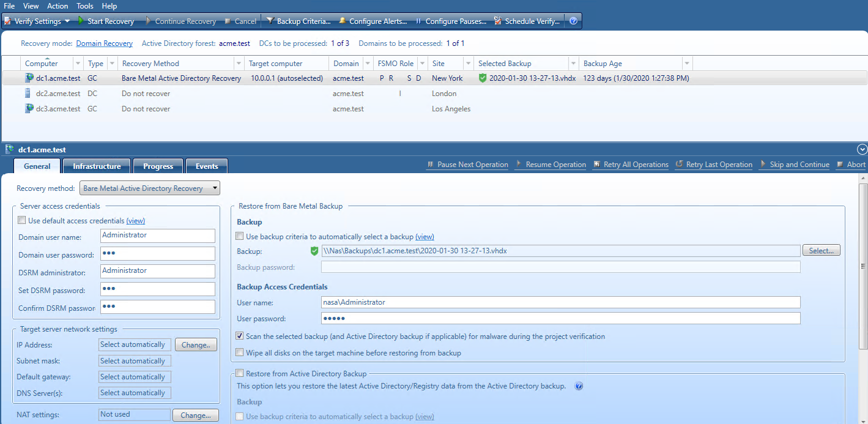868x424 pixels.
Task: Uncheck Scan the selected backup for malware
Action: (240, 336)
